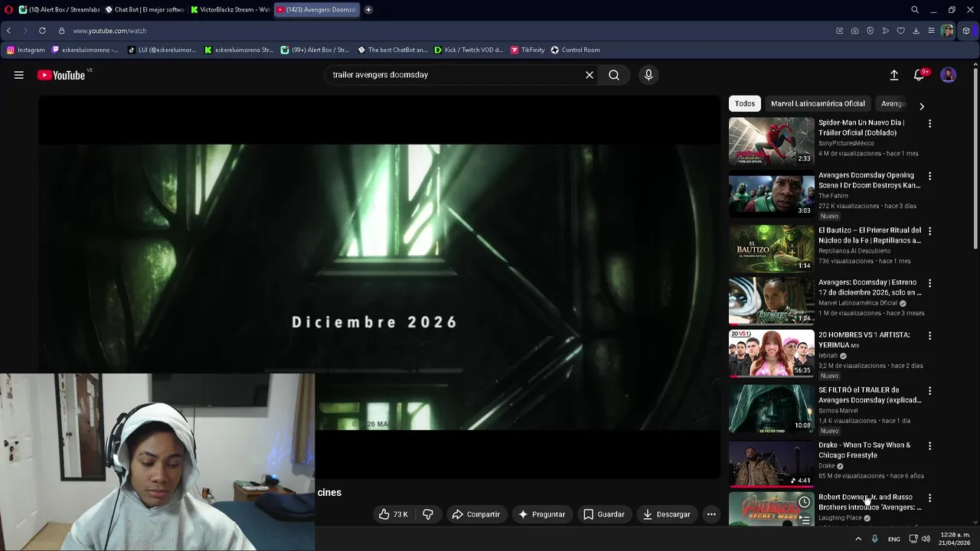Download the video with Descargar

[667, 514]
